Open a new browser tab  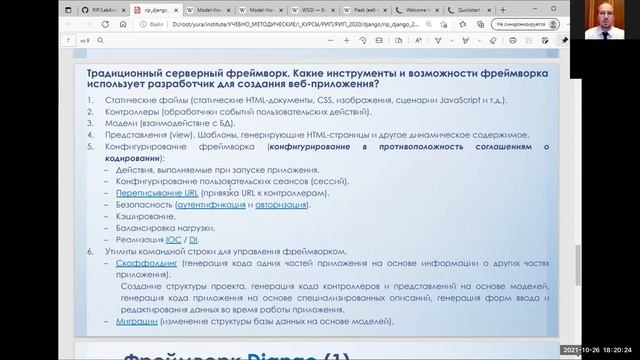[503, 10]
